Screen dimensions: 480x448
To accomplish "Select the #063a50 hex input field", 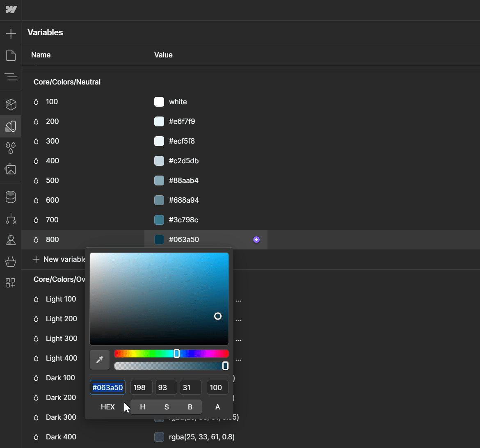I will click(107, 387).
